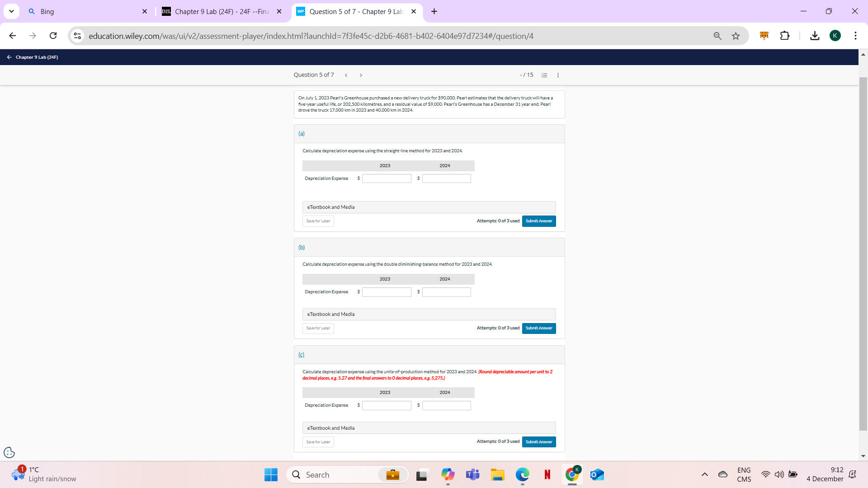This screenshot has height=488, width=868.
Task: Click the back arrow next to Chapter 9 Lab
Action: (x=9, y=57)
